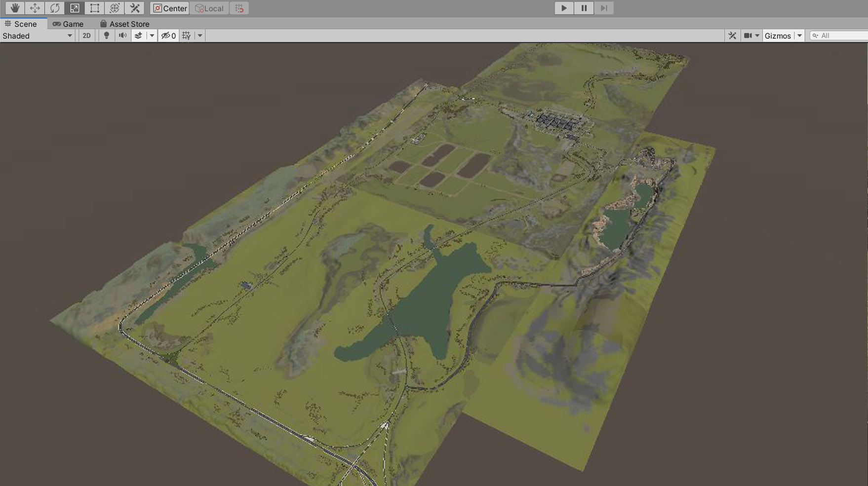The width and height of the screenshot is (868, 486).
Task: Select the combined Transform tool
Action: (115, 8)
